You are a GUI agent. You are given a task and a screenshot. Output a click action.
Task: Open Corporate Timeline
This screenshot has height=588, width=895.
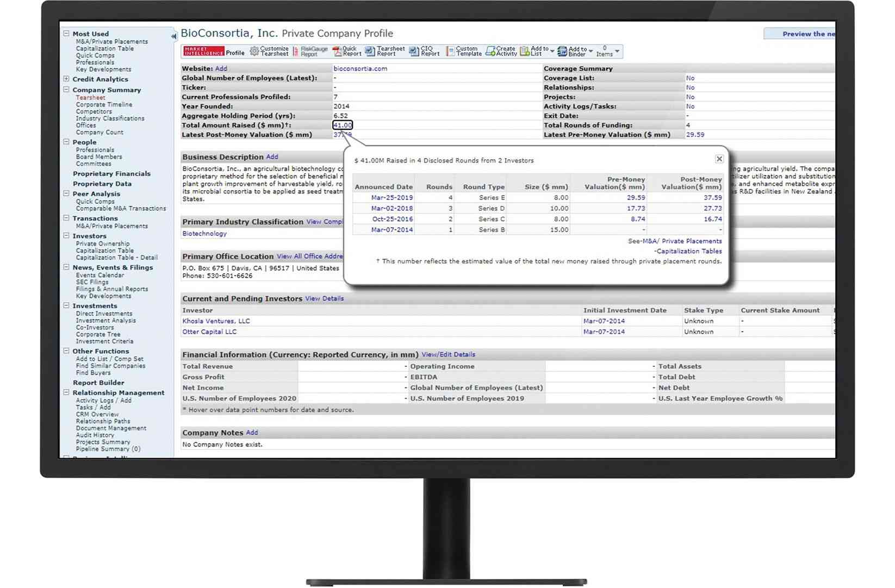tap(104, 104)
